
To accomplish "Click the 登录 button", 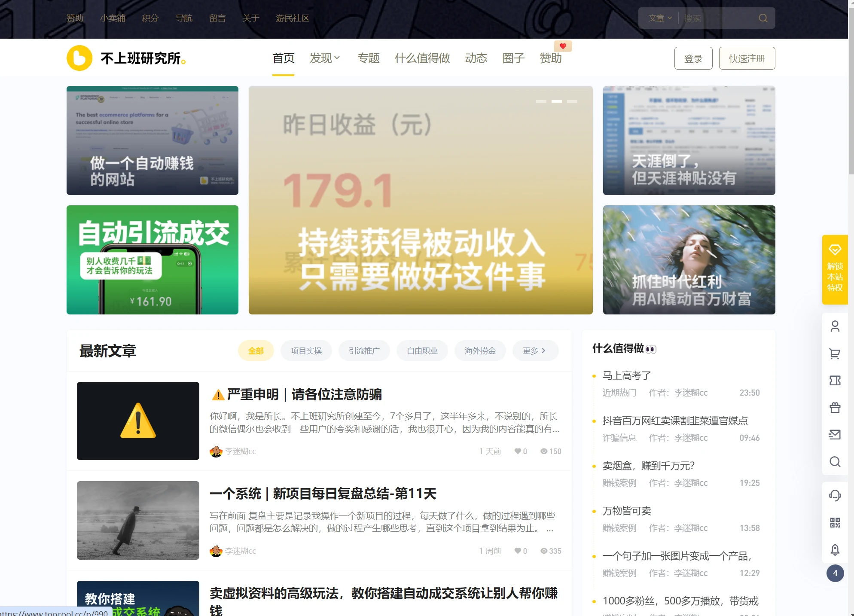I will click(x=693, y=58).
